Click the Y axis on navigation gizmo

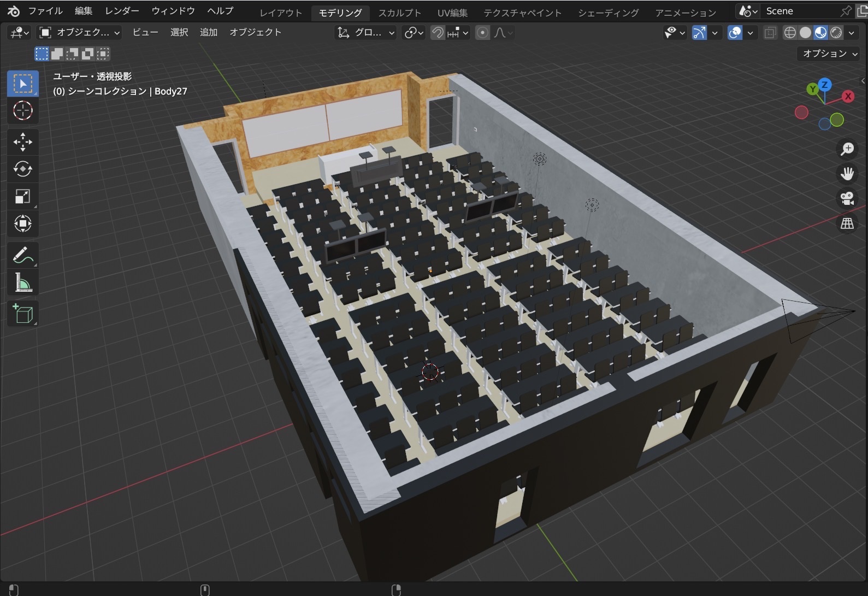[813, 88]
